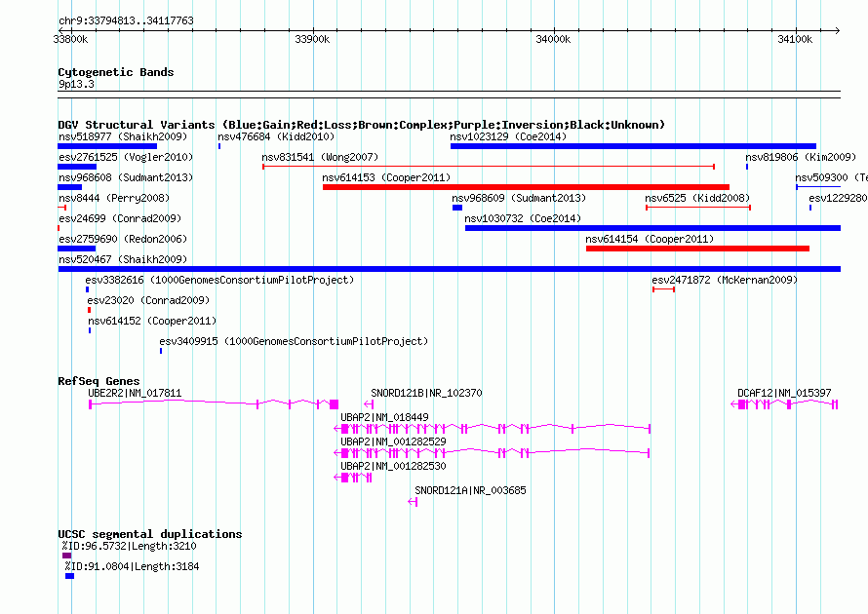Click the UBE2R2|NM_017811 gene label

tap(135, 394)
